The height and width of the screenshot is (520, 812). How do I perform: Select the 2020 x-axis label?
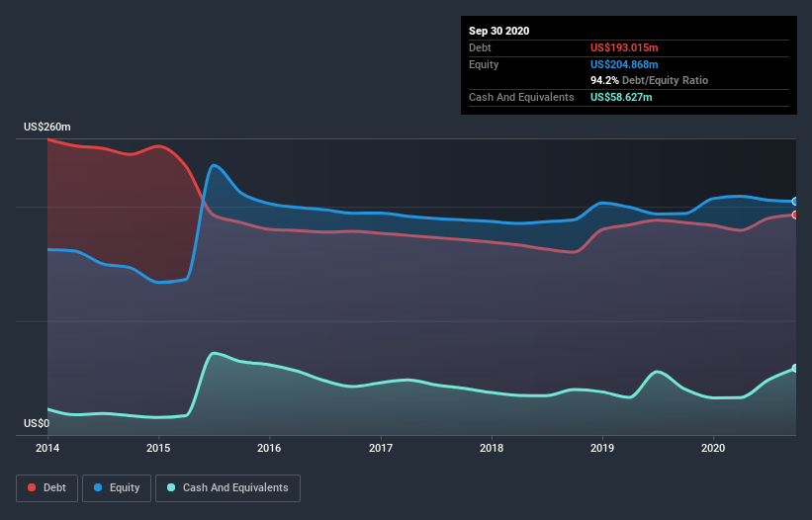point(713,448)
